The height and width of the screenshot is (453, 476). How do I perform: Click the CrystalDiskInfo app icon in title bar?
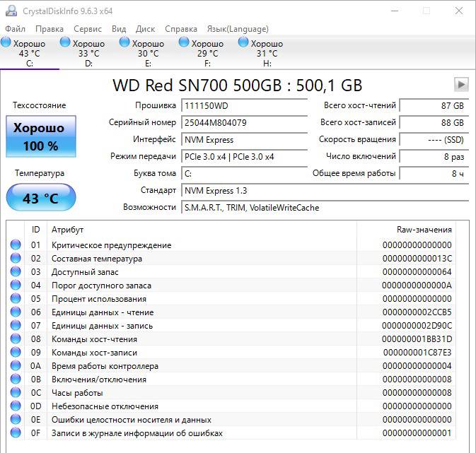click(11, 11)
